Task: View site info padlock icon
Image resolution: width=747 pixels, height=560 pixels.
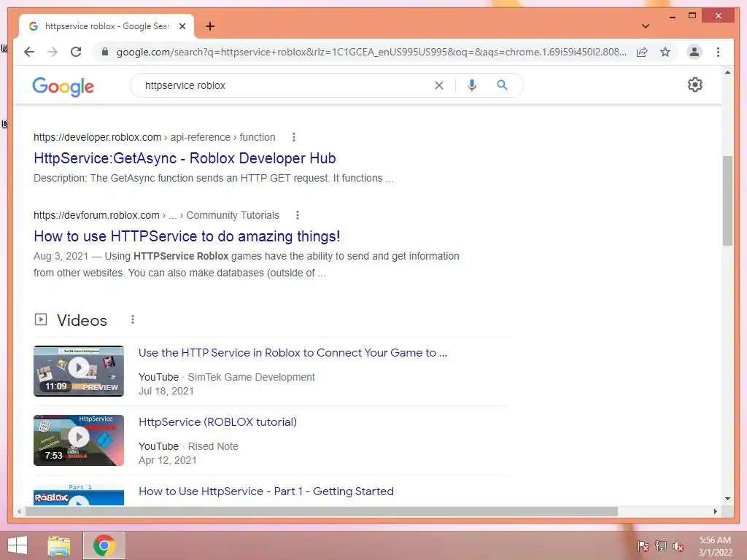Action: 105,52
